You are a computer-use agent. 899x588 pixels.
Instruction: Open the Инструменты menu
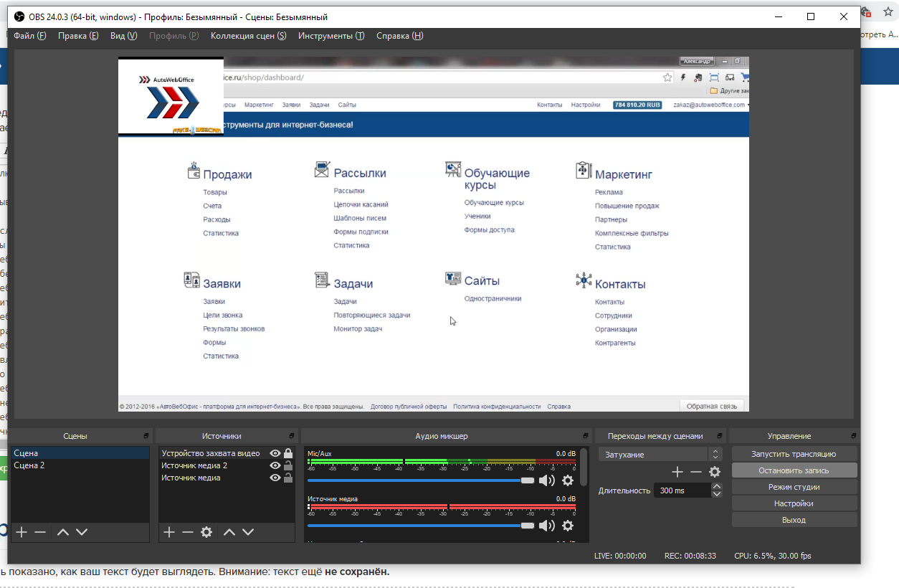[331, 36]
